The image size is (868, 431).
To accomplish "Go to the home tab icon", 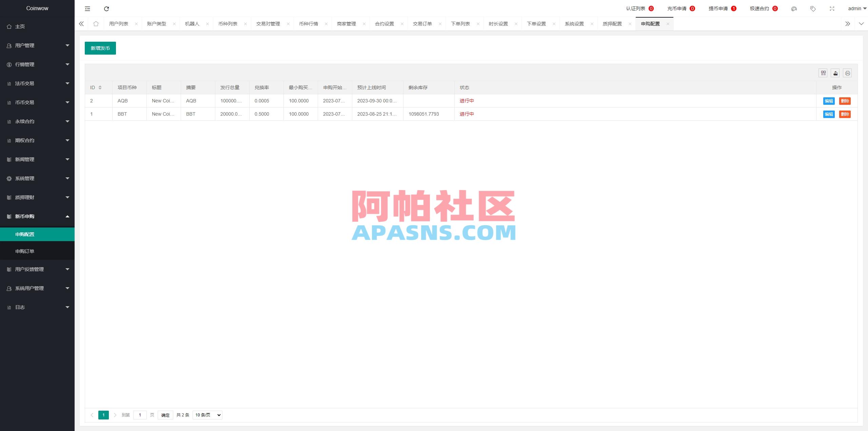I will (x=96, y=24).
